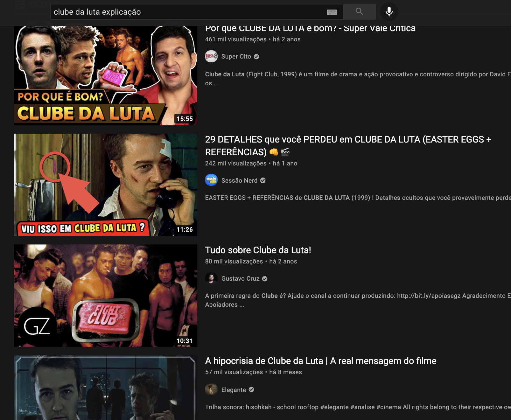The width and height of the screenshot is (511, 420).
Task: Click the 'POR QUE É BOM?' video thumbnail
Action: pos(105,75)
